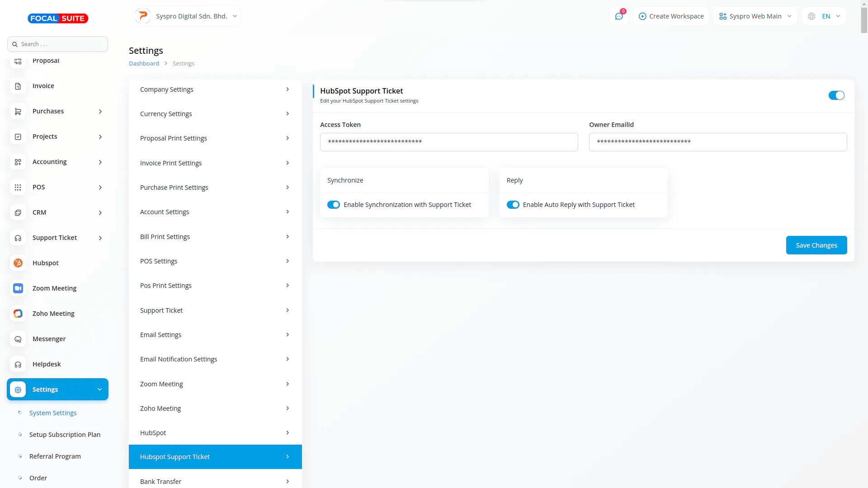Open the Email Settings menu item
The width and height of the screenshot is (868, 488).
click(x=215, y=335)
